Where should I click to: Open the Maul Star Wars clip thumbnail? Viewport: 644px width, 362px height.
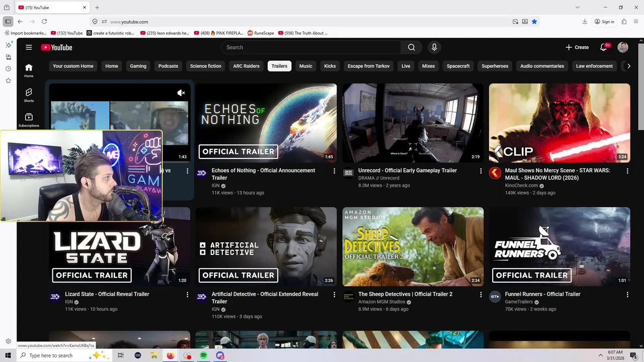(559, 123)
